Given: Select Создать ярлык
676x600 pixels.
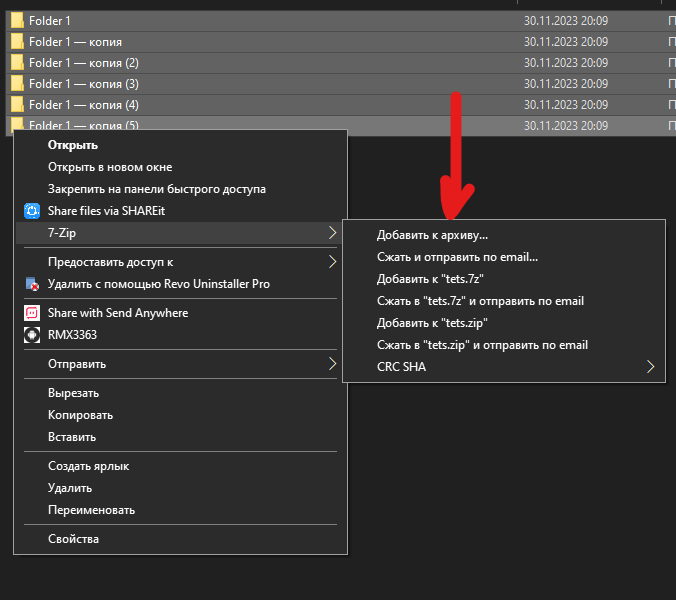Looking at the screenshot, I should 88,466.
